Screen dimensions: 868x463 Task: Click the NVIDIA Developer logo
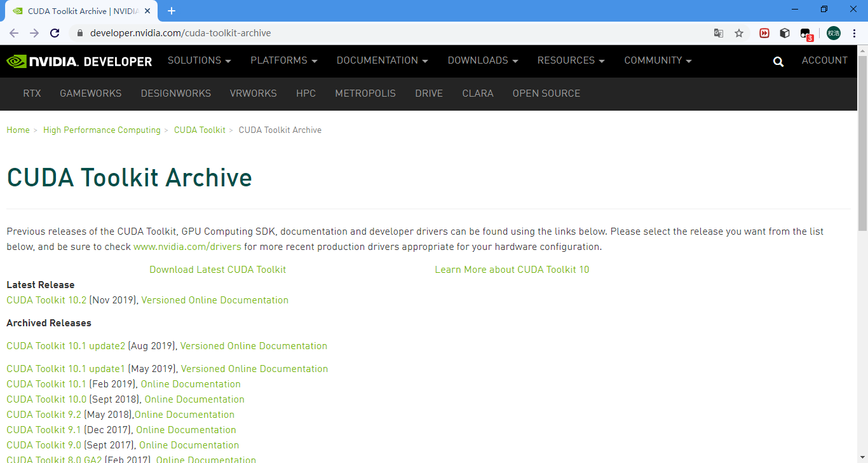[x=79, y=61]
